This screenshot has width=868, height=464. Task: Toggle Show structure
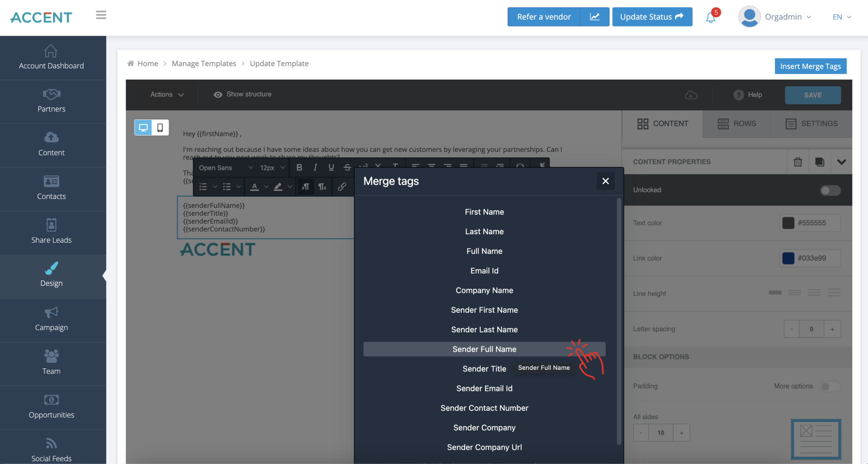(242, 95)
